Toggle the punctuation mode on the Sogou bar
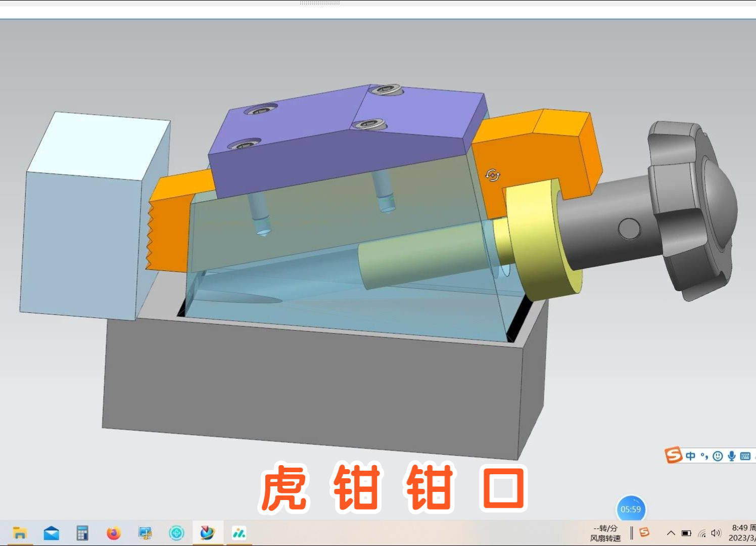Viewport: 756px width, 546px height. click(704, 457)
